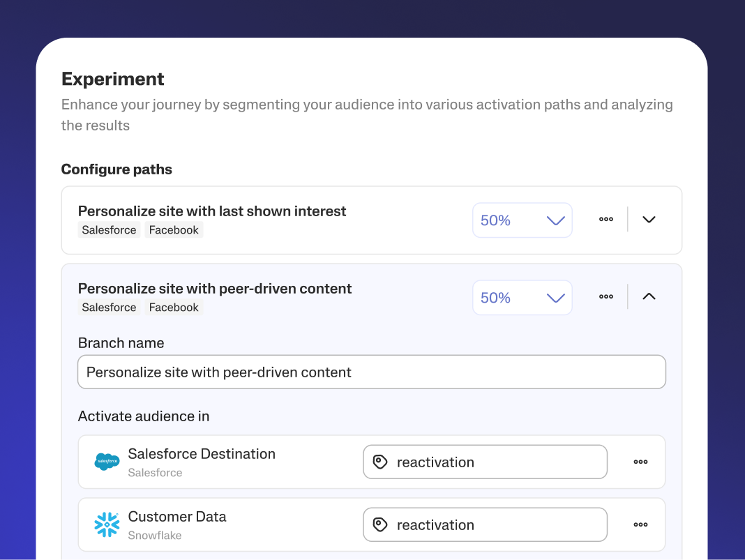Expand the last shown interest path
Image resolution: width=745 pixels, height=560 pixels.
[x=649, y=220]
